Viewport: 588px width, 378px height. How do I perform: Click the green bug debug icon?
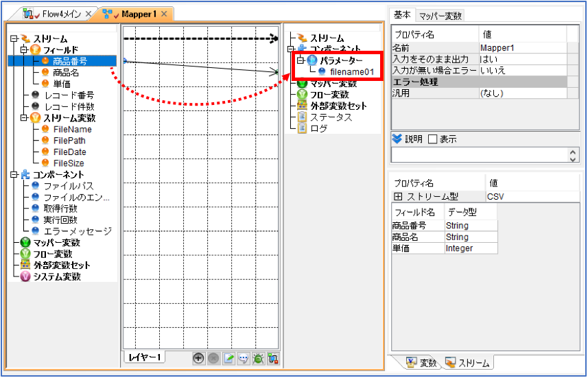(259, 358)
